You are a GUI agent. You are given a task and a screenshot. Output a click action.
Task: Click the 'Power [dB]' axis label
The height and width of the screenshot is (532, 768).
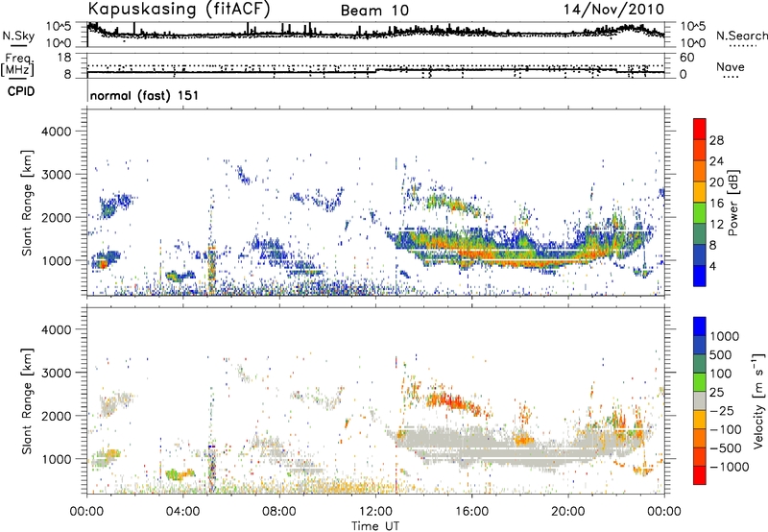[x=732, y=203]
